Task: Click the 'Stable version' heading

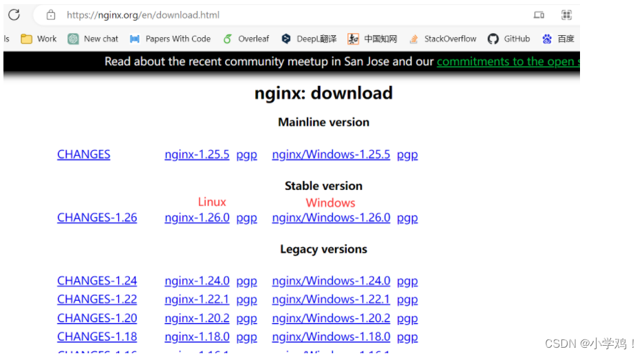Action: 323,186
